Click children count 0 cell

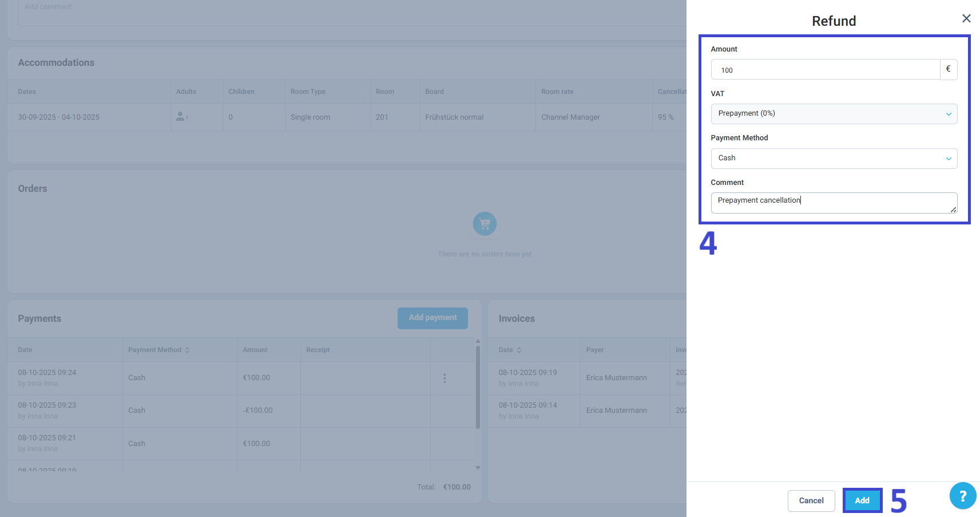[x=231, y=117]
